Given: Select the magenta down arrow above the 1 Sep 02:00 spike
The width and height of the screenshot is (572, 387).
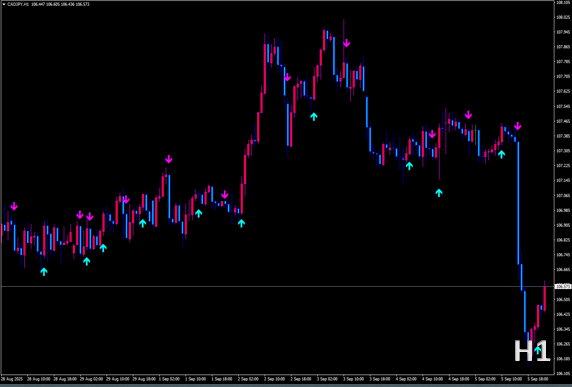Looking at the screenshot, I should click(168, 159).
